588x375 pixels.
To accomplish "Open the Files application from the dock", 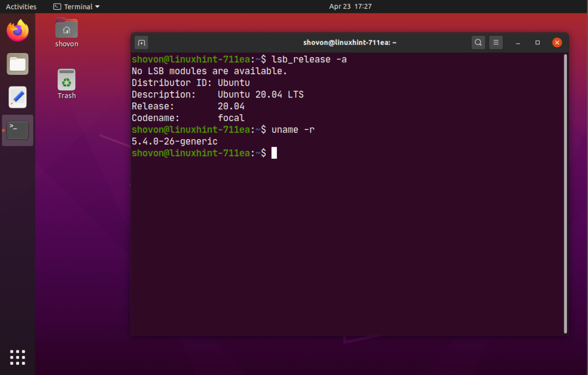I will [x=17, y=64].
